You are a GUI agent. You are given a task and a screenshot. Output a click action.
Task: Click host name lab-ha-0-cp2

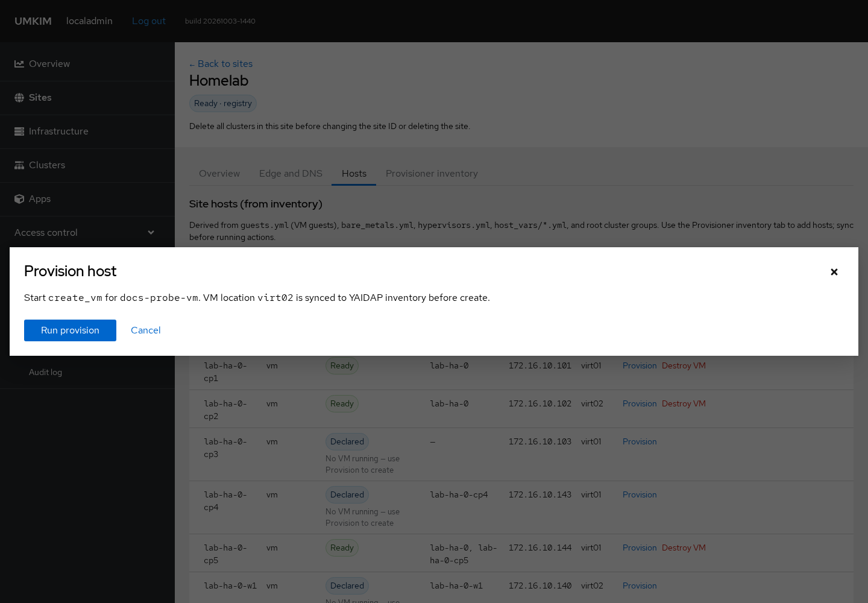click(225, 410)
